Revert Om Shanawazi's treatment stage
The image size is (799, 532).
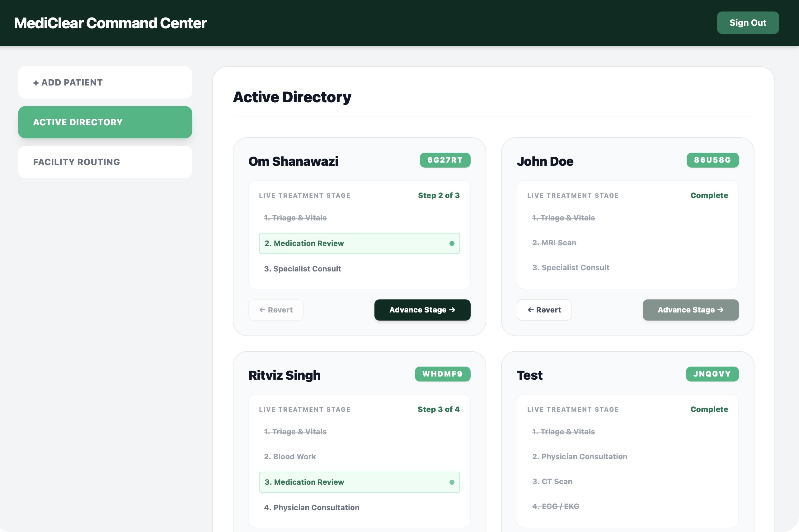pos(276,310)
